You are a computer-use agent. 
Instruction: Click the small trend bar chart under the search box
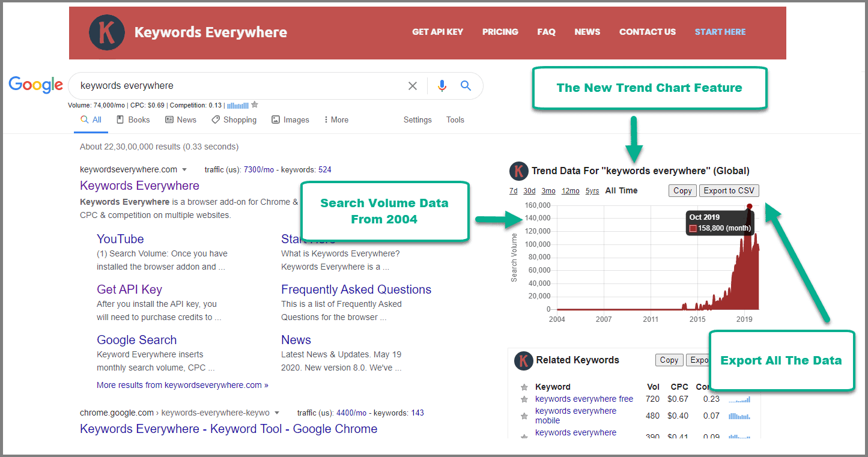(x=237, y=105)
